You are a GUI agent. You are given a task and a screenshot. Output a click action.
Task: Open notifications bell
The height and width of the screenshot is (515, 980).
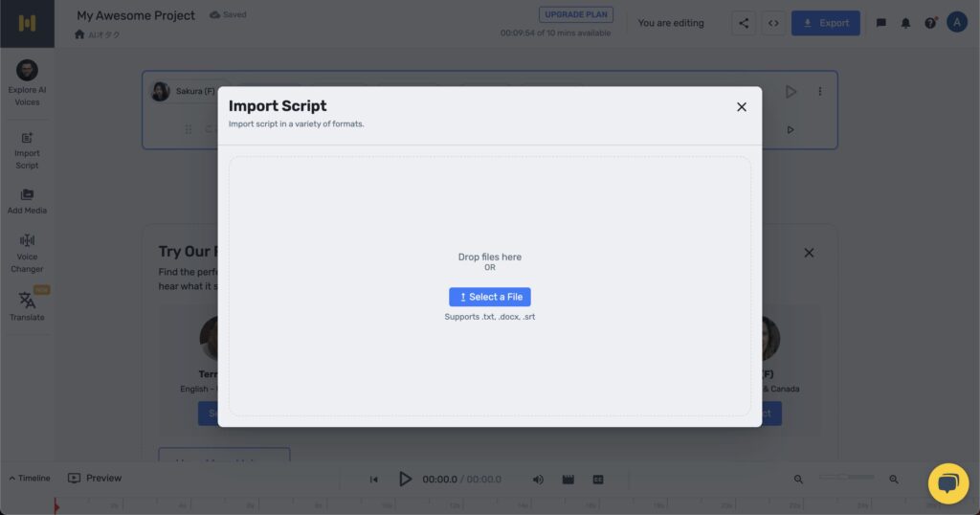[905, 23]
